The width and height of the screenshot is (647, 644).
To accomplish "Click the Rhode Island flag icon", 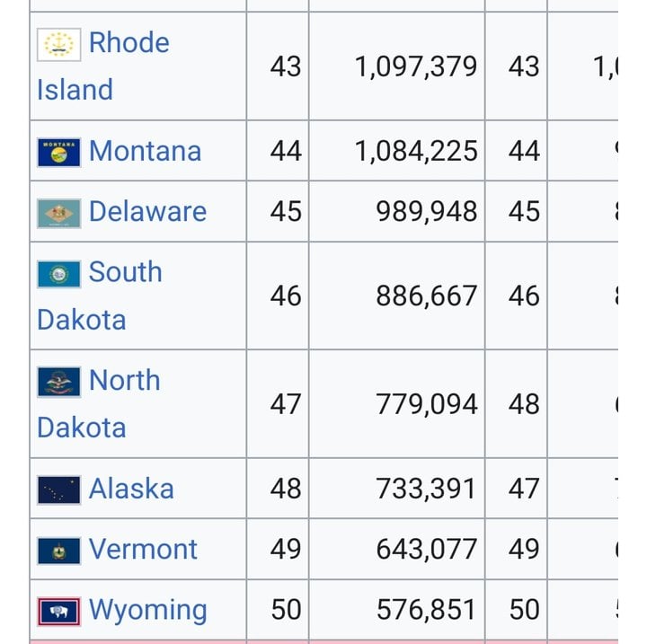I will click(59, 45).
